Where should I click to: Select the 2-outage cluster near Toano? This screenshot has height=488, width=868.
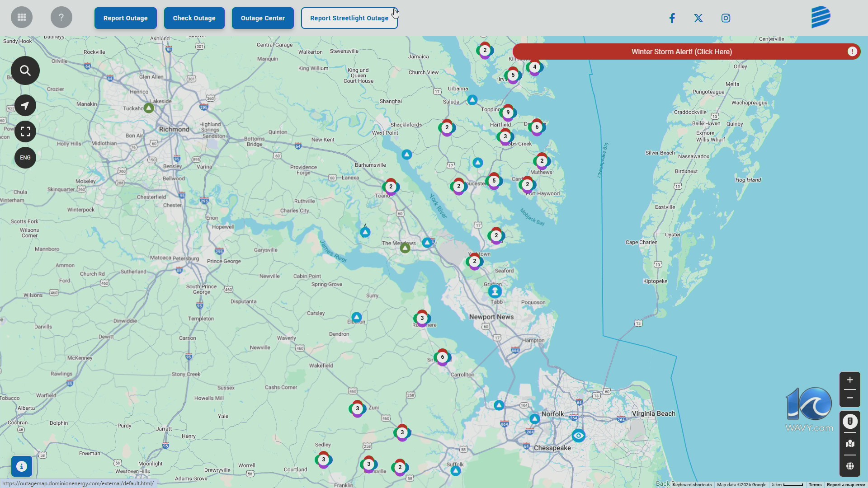tap(391, 187)
